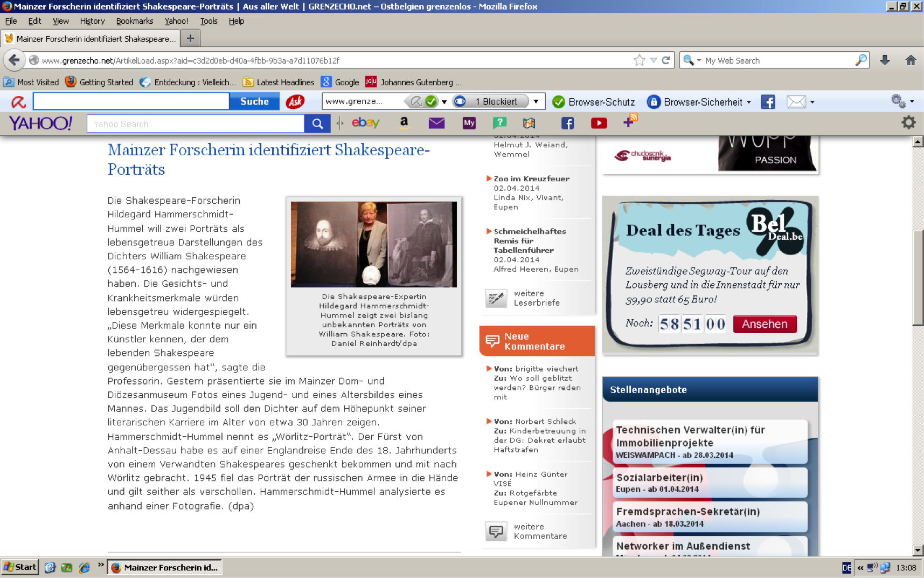This screenshot has height=578, width=924.
Task: Expand the Avira settings gears dropdown arrow
Action: click(x=912, y=101)
